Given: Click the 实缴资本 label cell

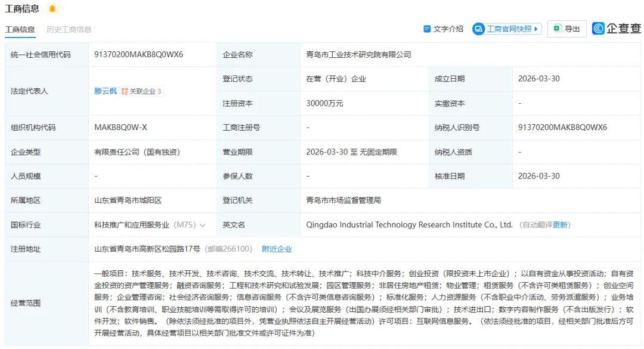Looking at the screenshot, I should 470,104.
